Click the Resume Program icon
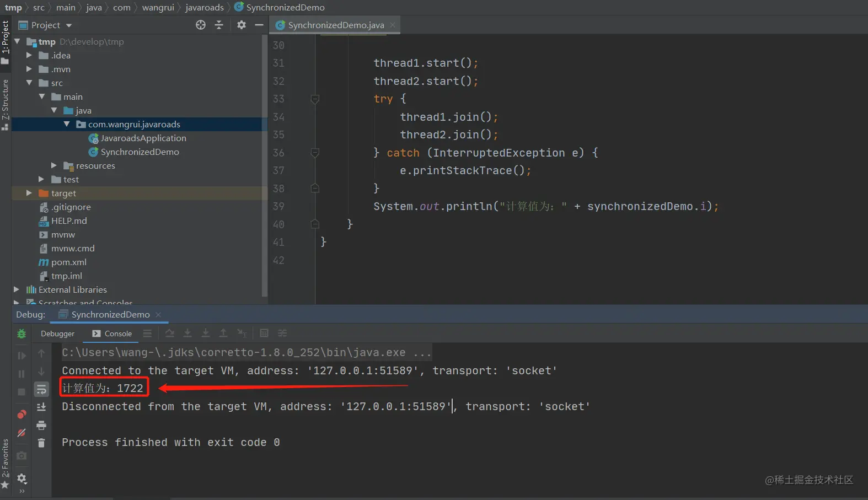This screenshot has width=868, height=500. [22, 356]
